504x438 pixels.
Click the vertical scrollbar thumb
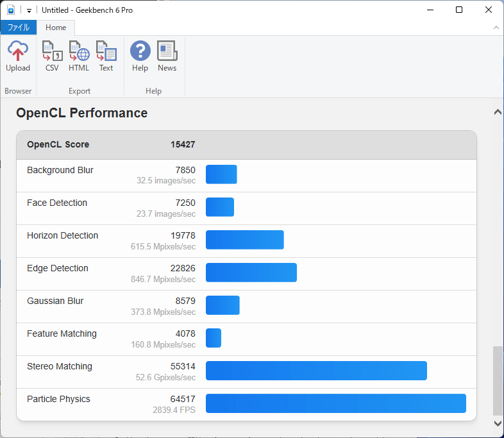coord(498,382)
